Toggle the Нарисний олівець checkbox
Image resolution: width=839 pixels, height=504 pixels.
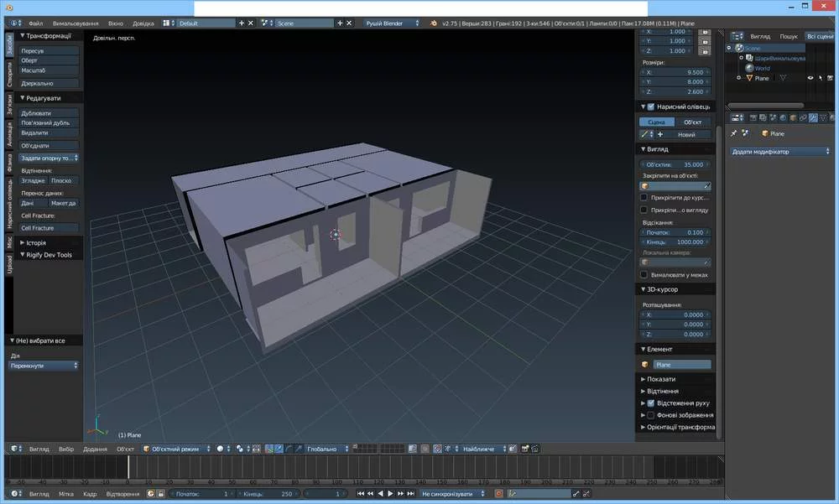click(650, 107)
